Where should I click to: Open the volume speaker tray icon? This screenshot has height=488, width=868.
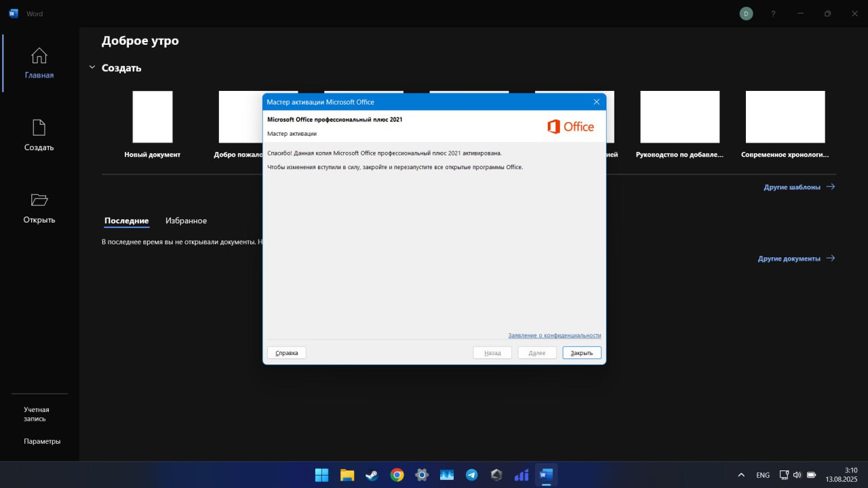pyautogui.click(x=797, y=475)
